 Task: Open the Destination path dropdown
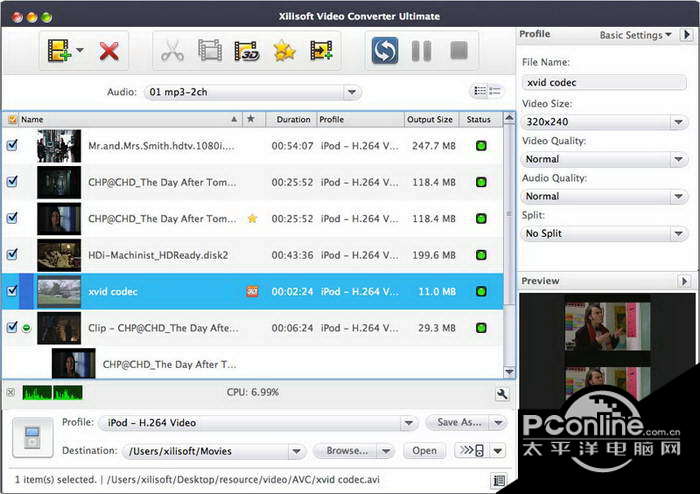[x=296, y=451]
